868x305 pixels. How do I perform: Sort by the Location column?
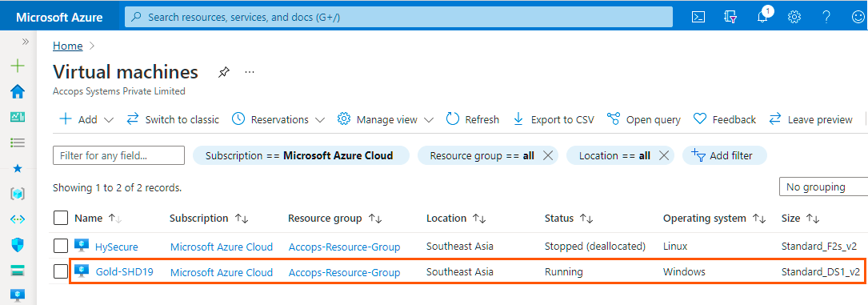[456, 218]
